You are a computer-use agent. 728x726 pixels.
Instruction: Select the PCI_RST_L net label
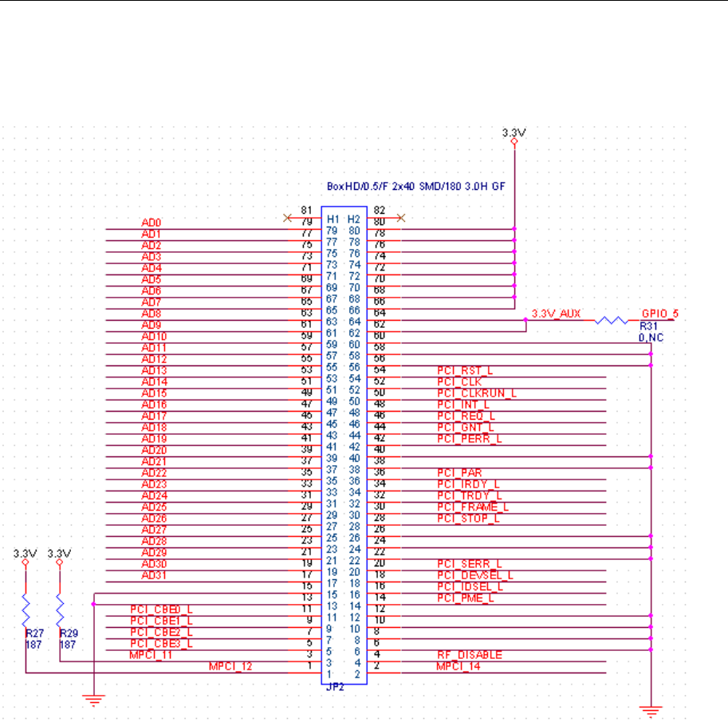465,371
